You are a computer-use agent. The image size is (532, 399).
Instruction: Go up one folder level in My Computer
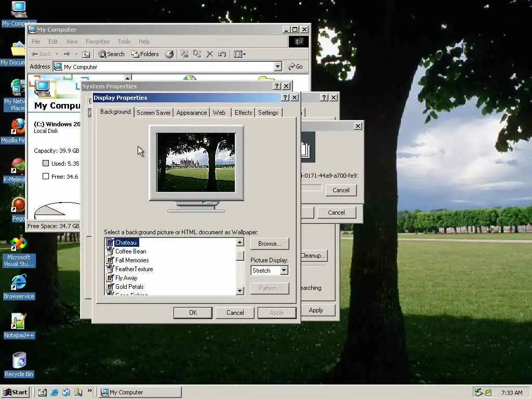[86, 54]
